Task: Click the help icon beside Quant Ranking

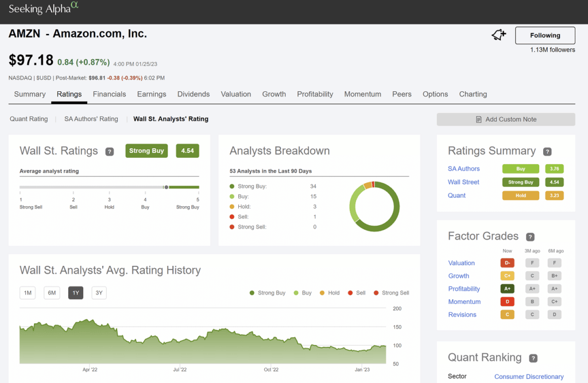Action: [533, 358]
